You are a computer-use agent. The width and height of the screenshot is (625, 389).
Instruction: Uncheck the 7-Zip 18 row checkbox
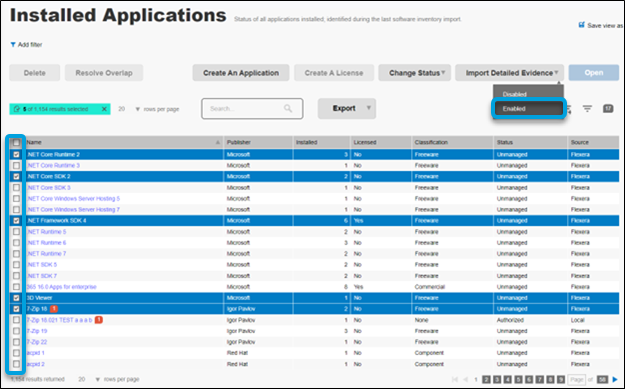click(16, 308)
